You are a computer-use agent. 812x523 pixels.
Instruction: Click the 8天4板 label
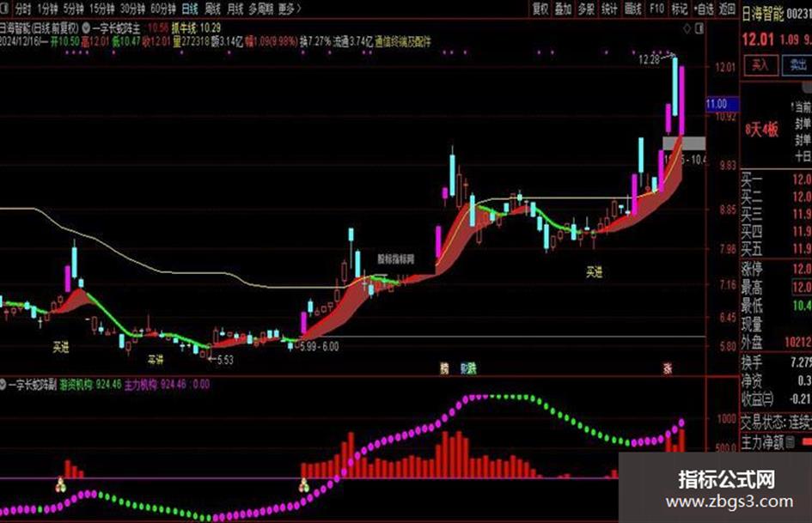(761, 130)
